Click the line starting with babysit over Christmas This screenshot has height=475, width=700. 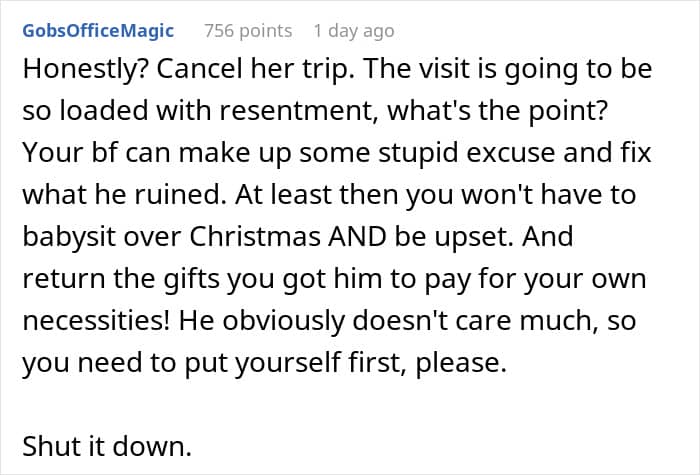pyautogui.click(x=298, y=236)
